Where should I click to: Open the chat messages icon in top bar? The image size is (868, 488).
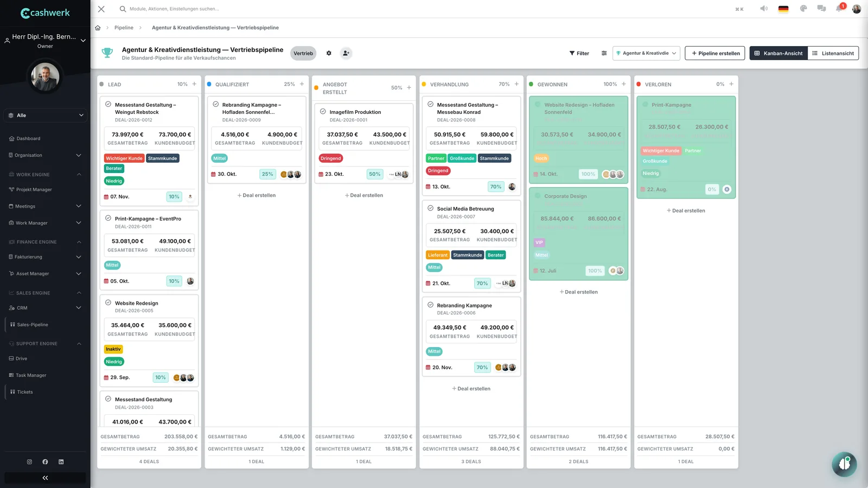tap(821, 9)
